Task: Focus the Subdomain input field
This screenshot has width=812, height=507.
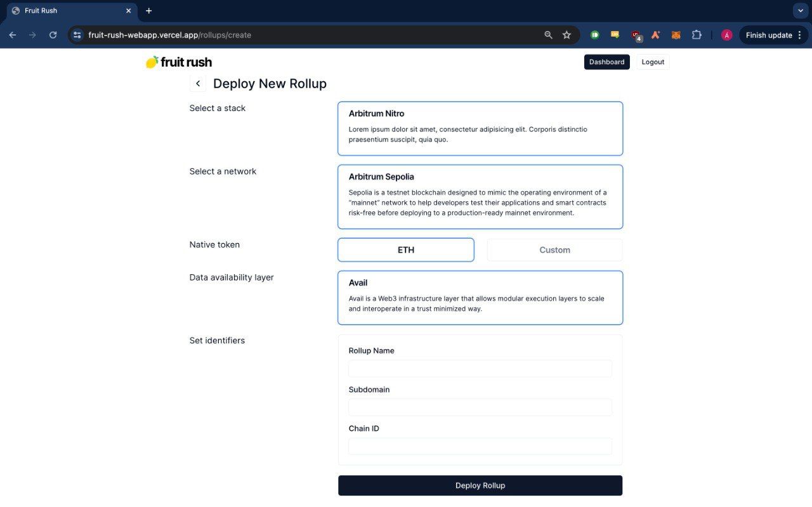Action: [x=480, y=407]
